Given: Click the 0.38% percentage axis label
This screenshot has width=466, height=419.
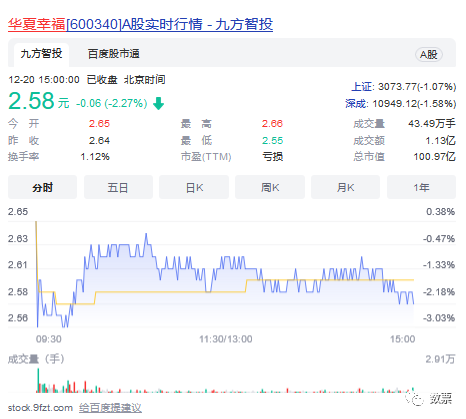Looking at the screenshot, I should (x=441, y=211).
